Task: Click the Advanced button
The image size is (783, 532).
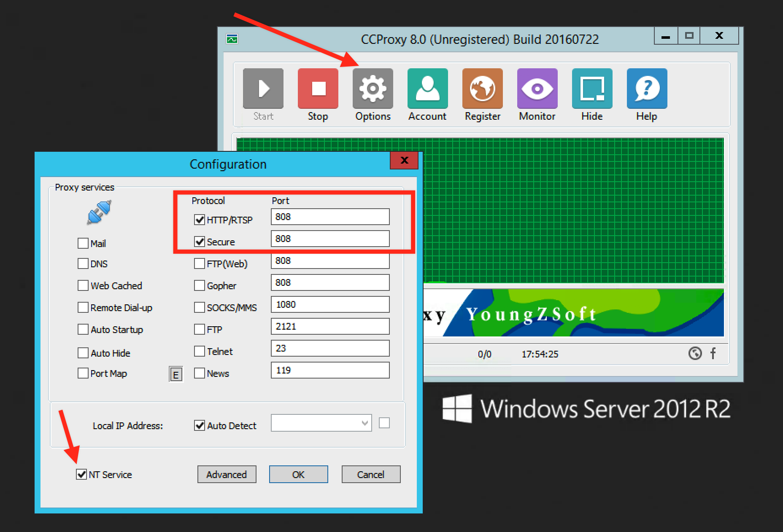Action: 227,474
